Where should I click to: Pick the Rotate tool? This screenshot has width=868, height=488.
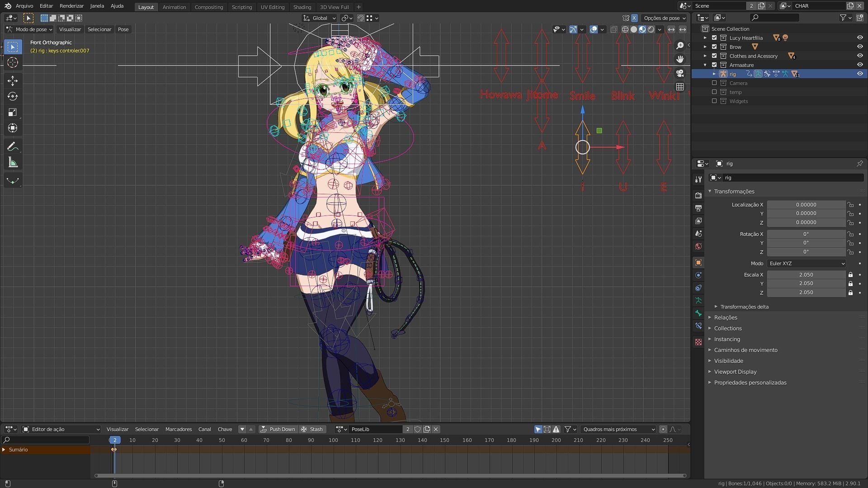[x=13, y=97]
